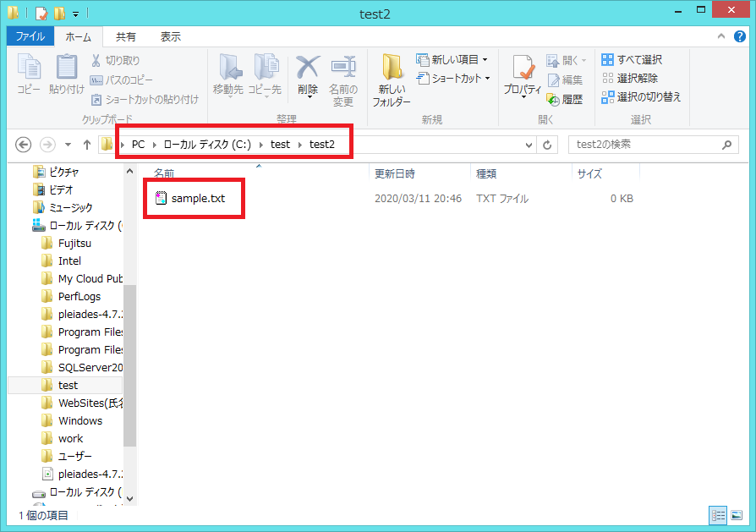Click the Copy (コピー) ribbon icon
756x532 pixels.
coord(29,74)
